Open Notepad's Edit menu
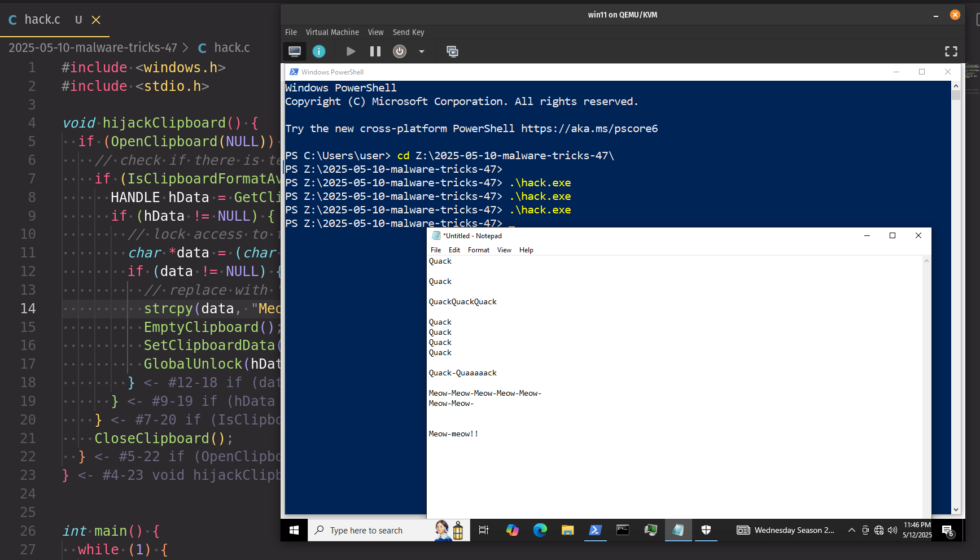980x560 pixels. pyautogui.click(x=454, y=250)
